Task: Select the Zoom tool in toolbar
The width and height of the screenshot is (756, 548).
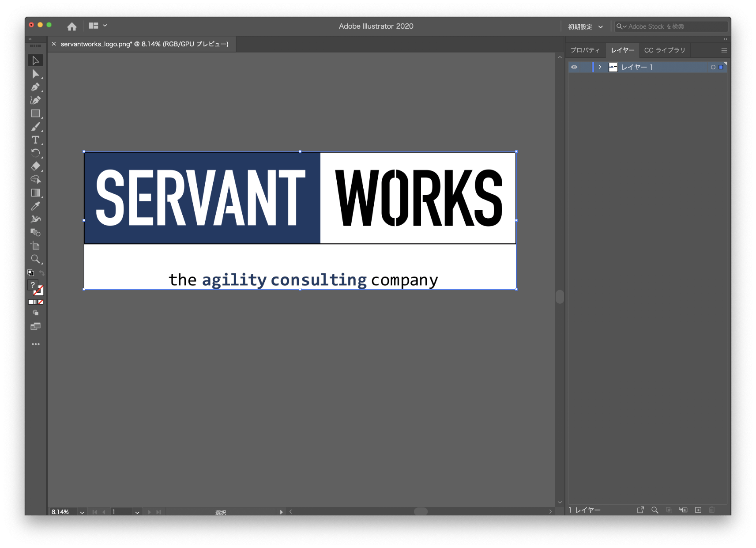Action: click(36, 259)
